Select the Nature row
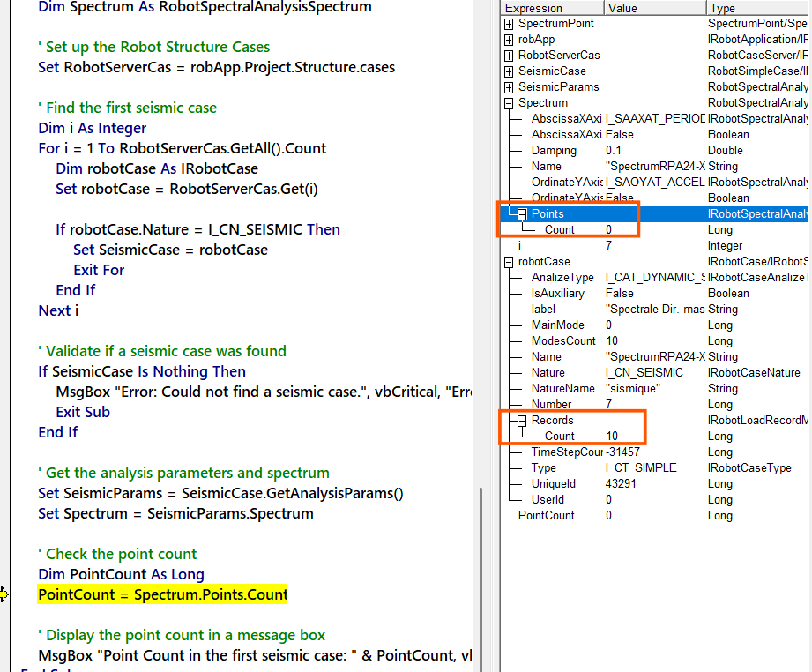The image size is (812, 672). click(x=654, y=372)
